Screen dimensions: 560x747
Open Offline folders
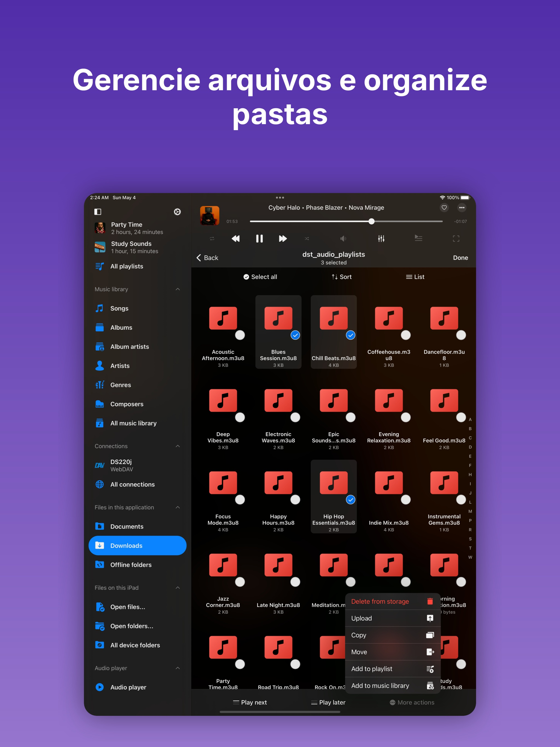(138, 565)
